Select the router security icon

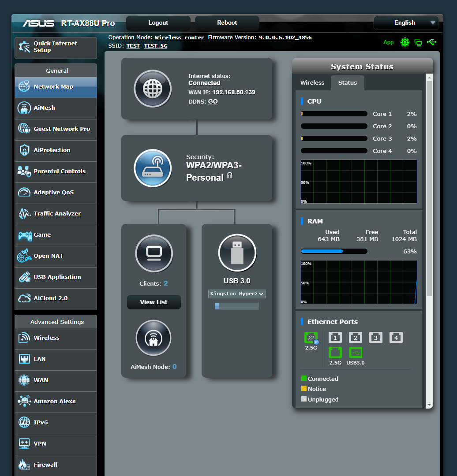coord(153,168)
